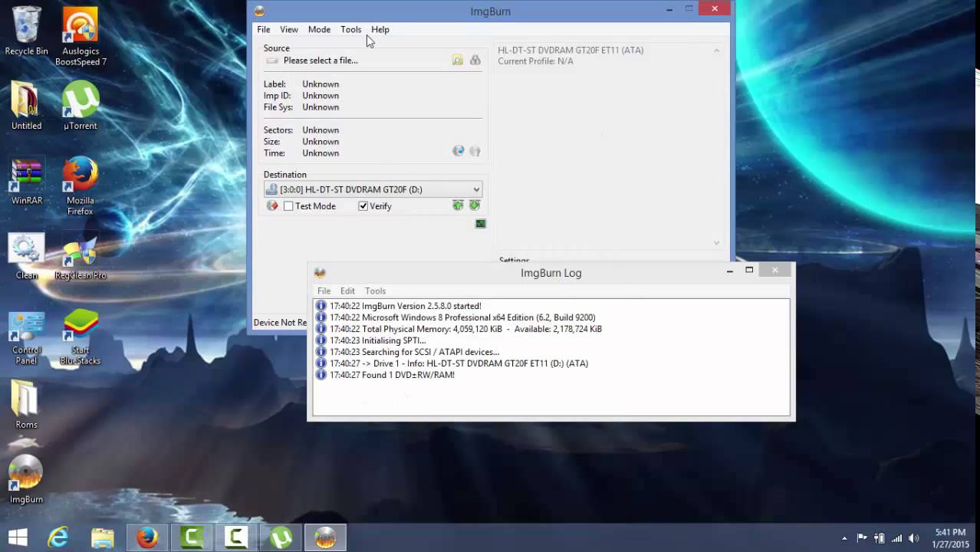This screenshot has width=980, height=552.
Task: Click the ImgBurn Log window title bar
Action: [551, 272]
